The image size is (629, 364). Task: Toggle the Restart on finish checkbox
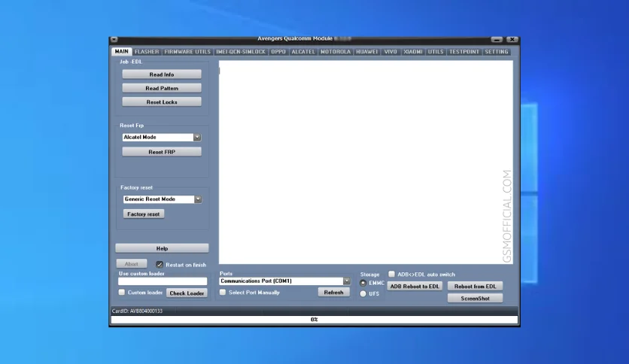pos(160,265)
